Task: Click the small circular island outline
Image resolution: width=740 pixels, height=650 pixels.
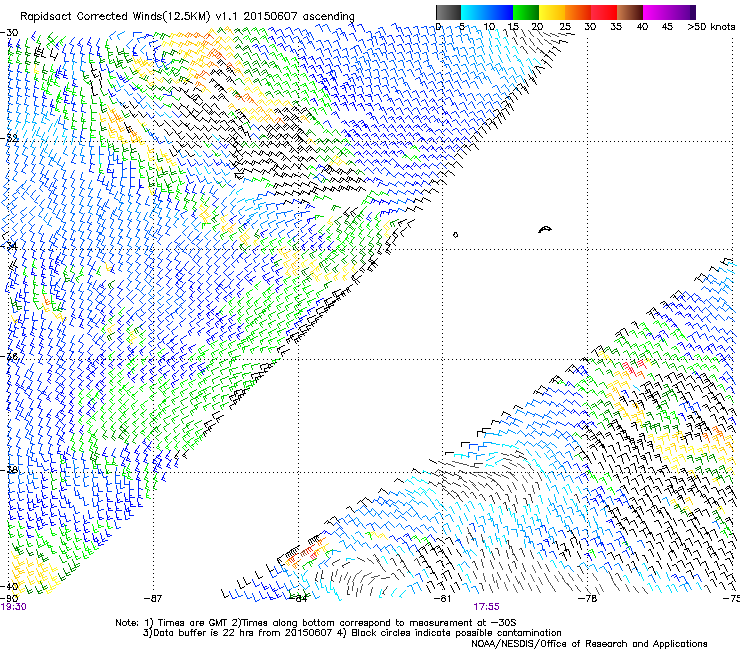Action: coord(455,235)
